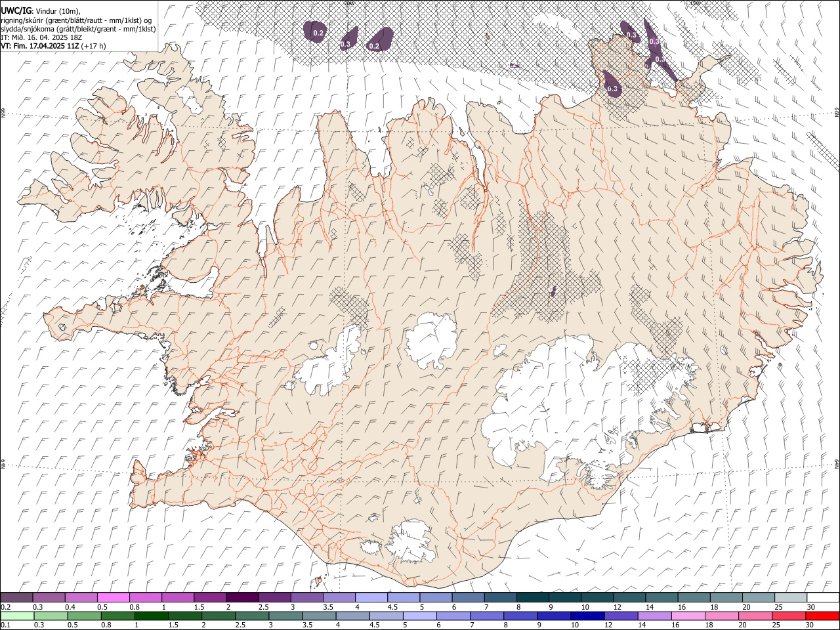Viewport: 840px width, 630px height.
Task: Select the 4.5 label under the green rain scale
Action: click(374, 625)
